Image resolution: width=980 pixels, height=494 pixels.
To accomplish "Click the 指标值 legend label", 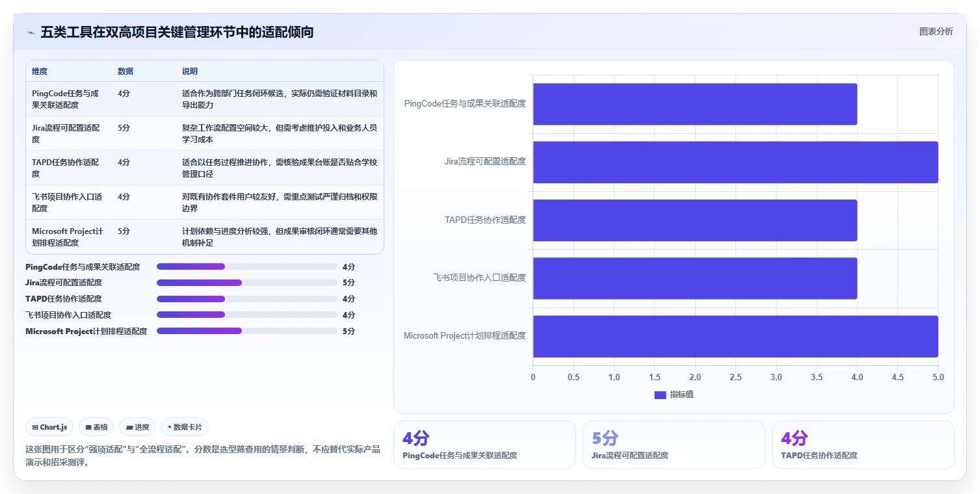I will pyautogui.click(x=682, y=395).
